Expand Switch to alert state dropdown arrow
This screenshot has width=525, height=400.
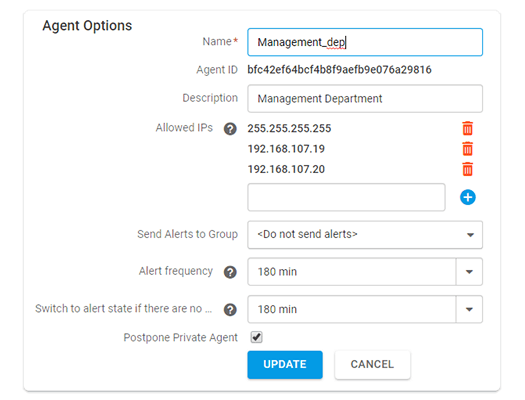pos(469,309)
